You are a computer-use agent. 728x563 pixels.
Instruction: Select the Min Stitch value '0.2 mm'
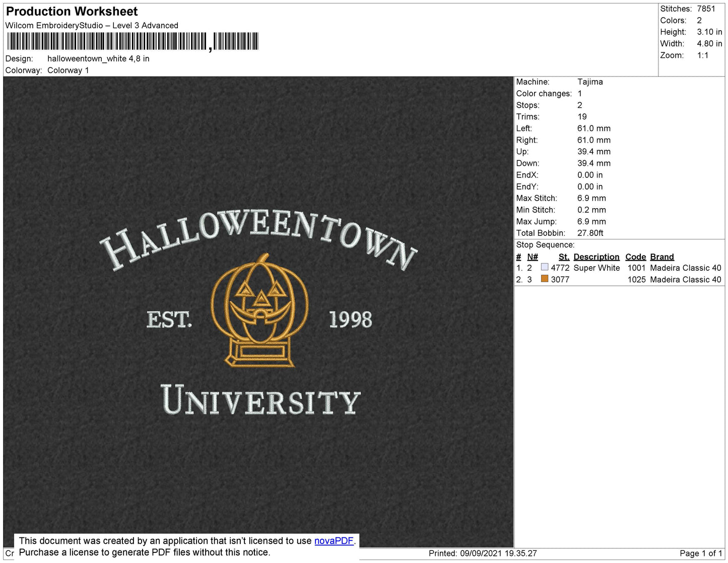coord(591,210)
